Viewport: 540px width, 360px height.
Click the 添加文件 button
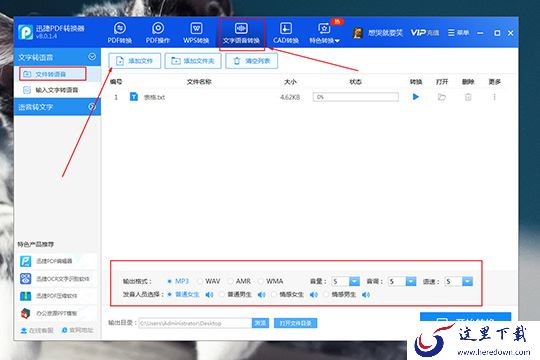134,61
